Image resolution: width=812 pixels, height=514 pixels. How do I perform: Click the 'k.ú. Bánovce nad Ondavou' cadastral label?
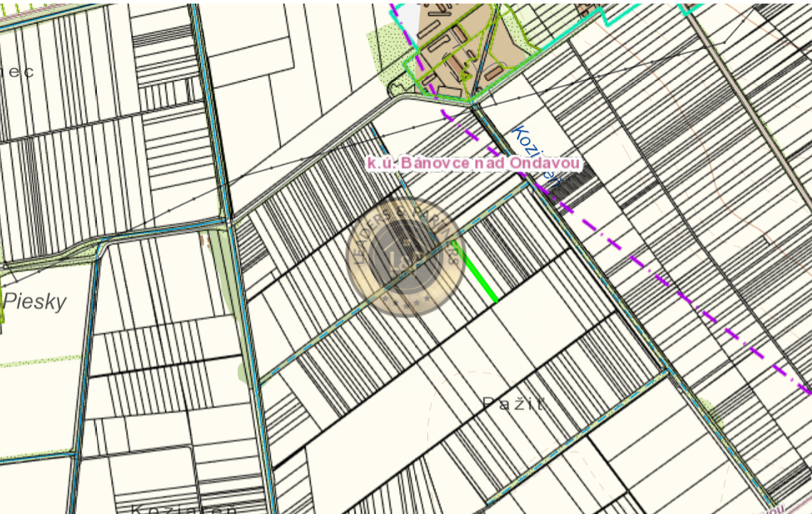[x=474, y=163]
